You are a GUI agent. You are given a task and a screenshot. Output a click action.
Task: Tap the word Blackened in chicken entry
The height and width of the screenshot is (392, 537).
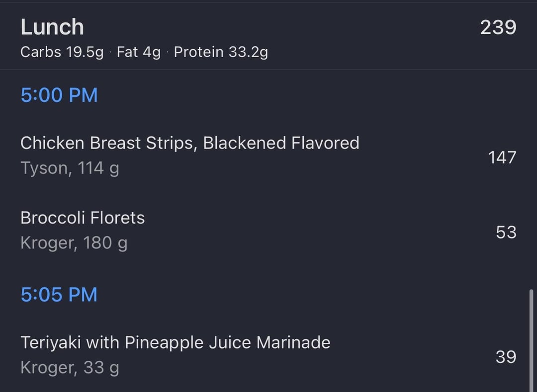245,143
